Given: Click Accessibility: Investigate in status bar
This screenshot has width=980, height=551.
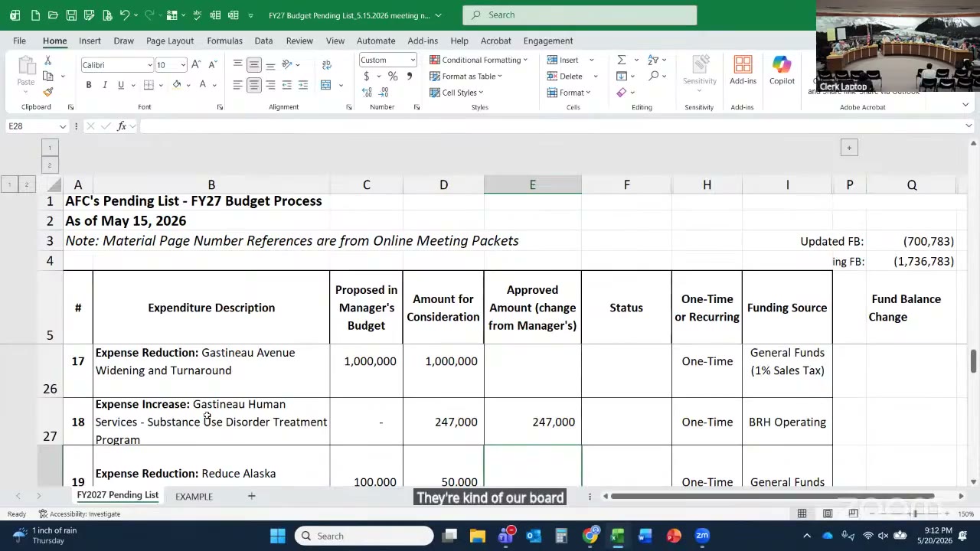Looking at the screenshot, I should pos(80,514).
